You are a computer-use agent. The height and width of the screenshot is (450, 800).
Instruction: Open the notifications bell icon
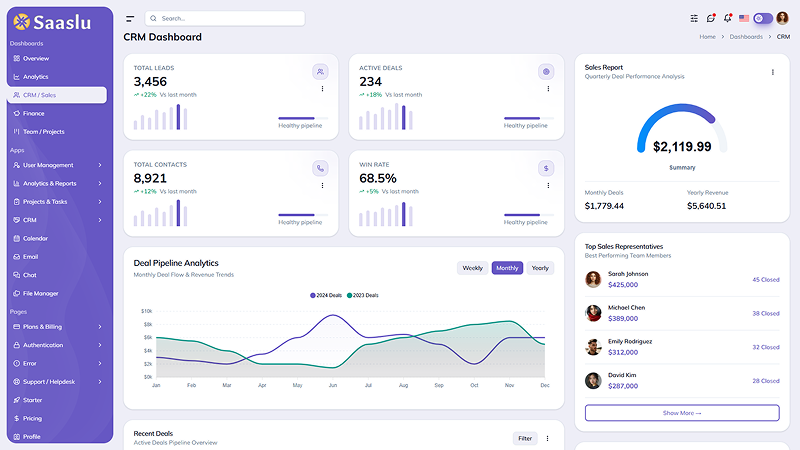pyautogui.click(x=728, y=18)
